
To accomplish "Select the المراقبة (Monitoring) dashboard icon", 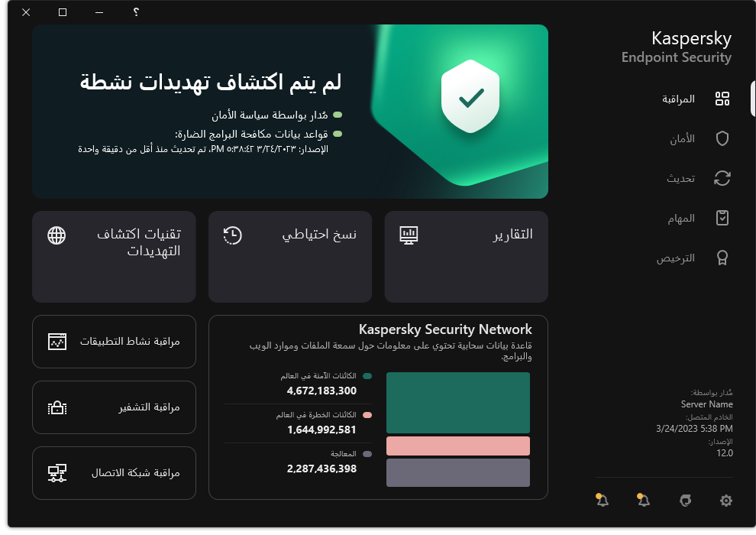I will 722,99.
